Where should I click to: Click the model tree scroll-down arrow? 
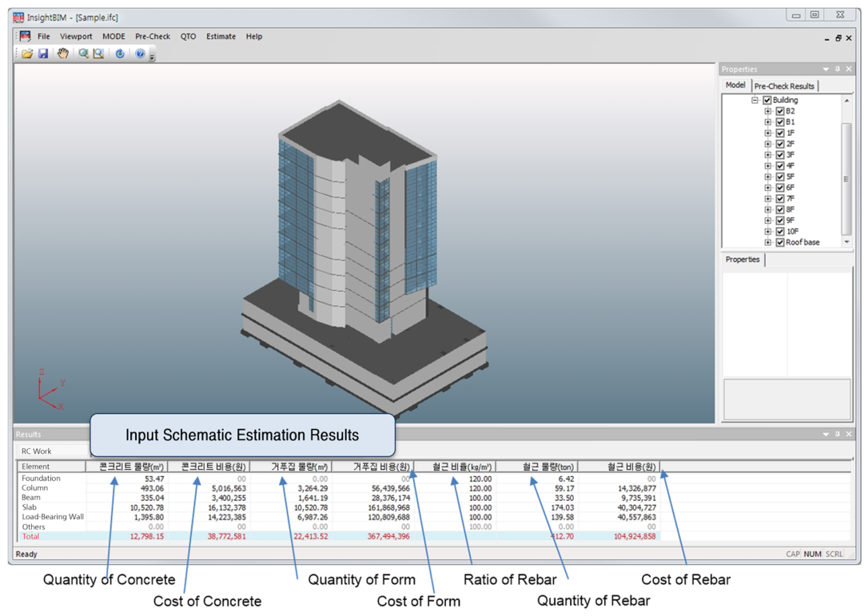coord(846,242)
